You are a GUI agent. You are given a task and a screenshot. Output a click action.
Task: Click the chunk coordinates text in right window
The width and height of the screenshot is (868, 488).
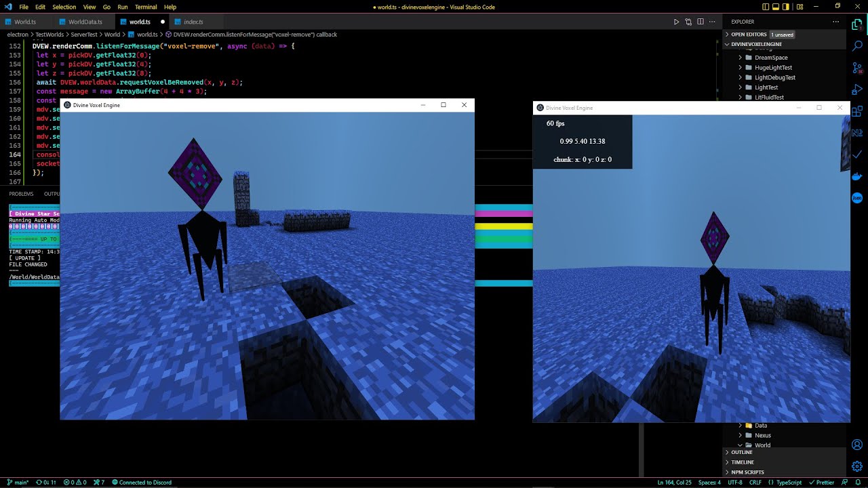pyautogui.click(x=583, y=160)
